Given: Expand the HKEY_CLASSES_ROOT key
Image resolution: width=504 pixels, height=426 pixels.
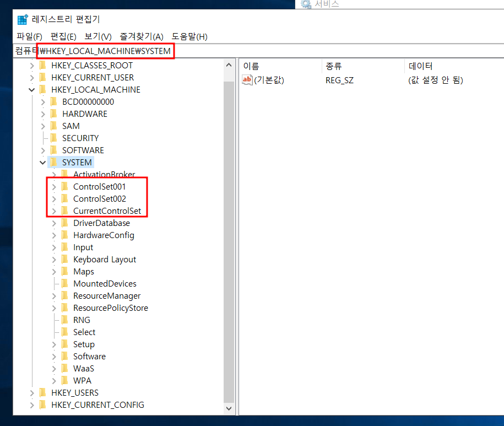Looking at the screenshot, I should 32,66.
